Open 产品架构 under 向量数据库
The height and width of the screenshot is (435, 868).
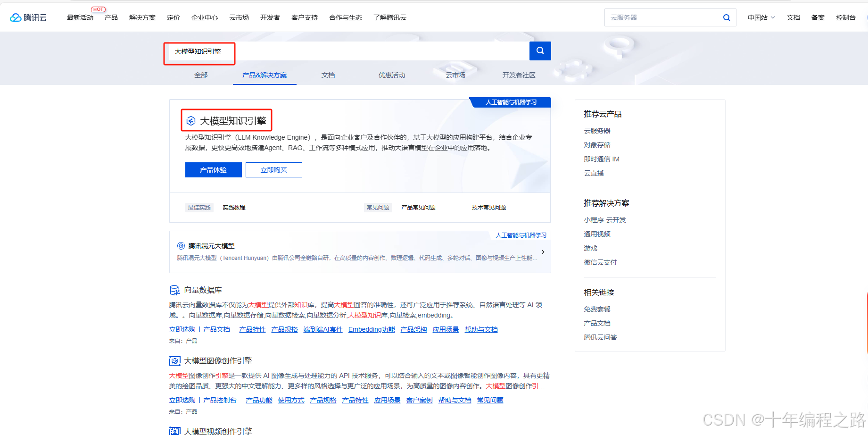pyautogui.click(x=413, y=329)
